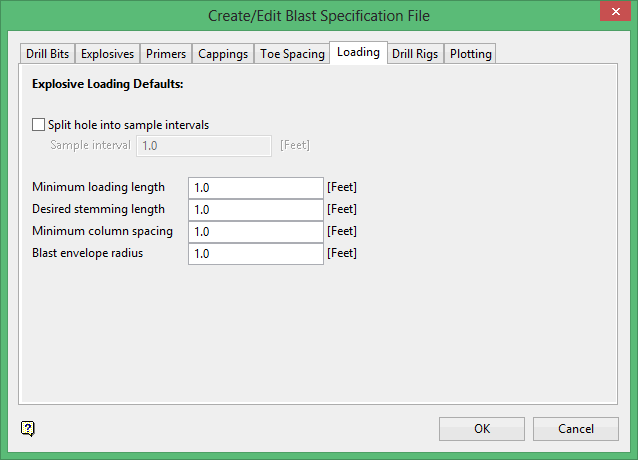This screenshot has width=638, height=460.
Task: Click the disabled Sample interval field
Action: point(204,146)
